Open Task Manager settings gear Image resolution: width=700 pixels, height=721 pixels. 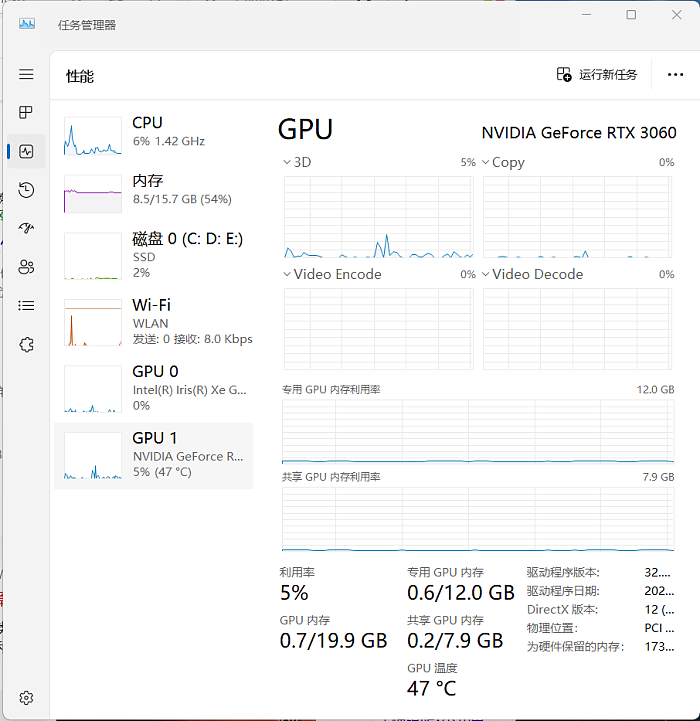26,698
